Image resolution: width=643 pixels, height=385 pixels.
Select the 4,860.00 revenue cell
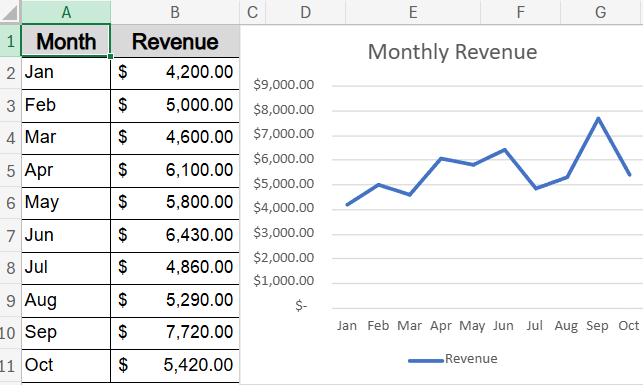point(175,268)
